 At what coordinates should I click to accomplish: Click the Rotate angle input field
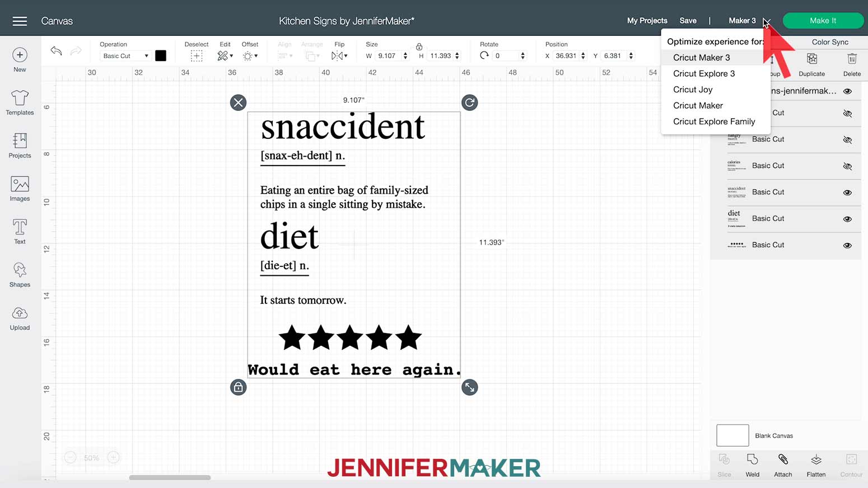point(506,56)
